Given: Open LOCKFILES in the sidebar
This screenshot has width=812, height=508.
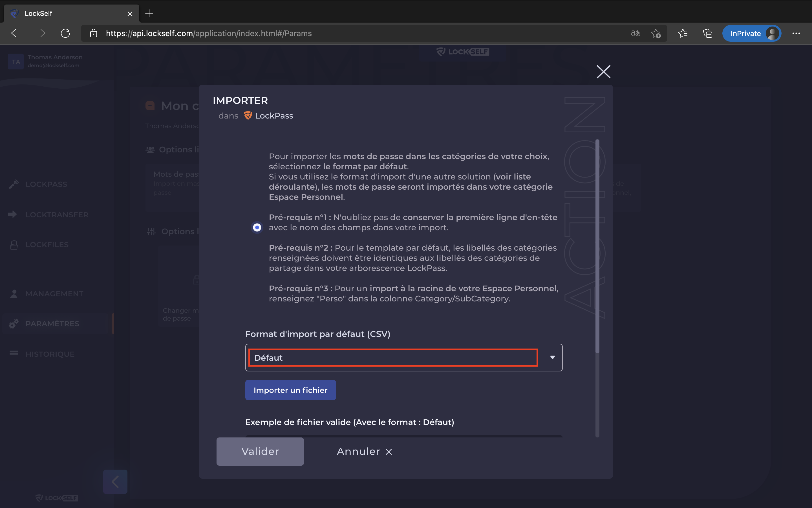Looking at the screenshot, I should pyautogui.click(x=47, y=245).
